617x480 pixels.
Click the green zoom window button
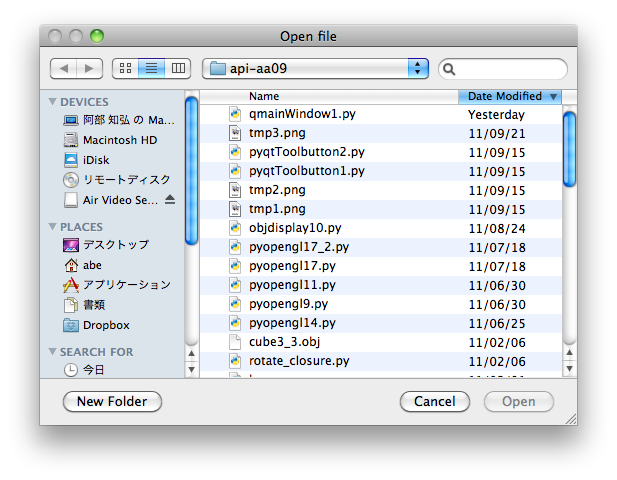97,36
